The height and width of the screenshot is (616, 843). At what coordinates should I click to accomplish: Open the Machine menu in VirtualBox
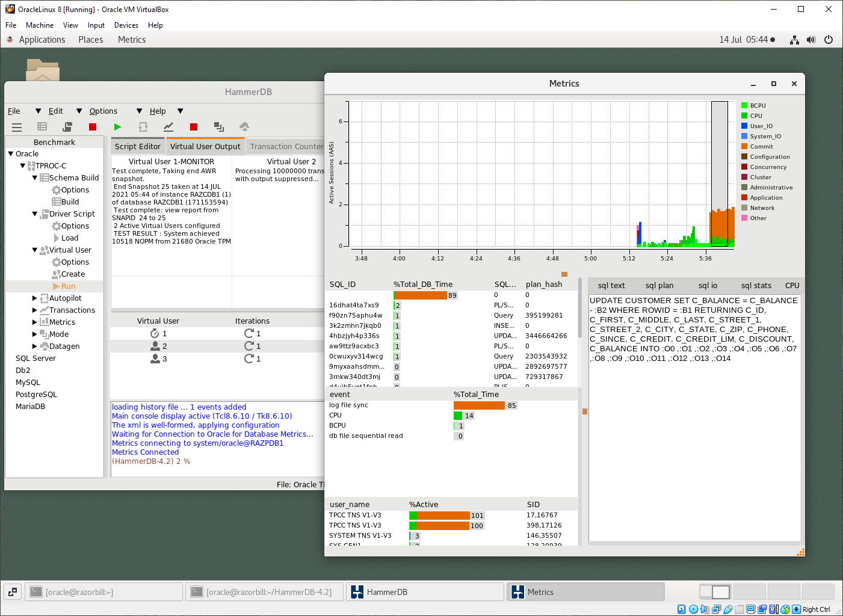40,25
